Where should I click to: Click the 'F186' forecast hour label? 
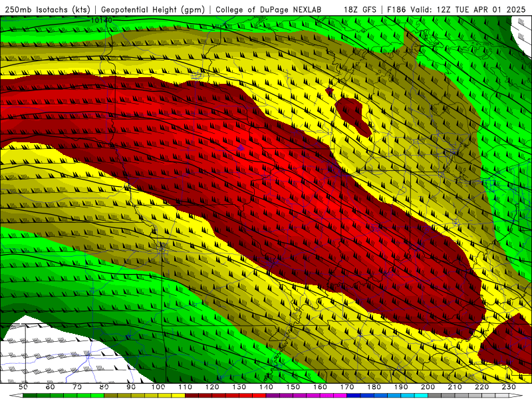click(x=396, y=9)
